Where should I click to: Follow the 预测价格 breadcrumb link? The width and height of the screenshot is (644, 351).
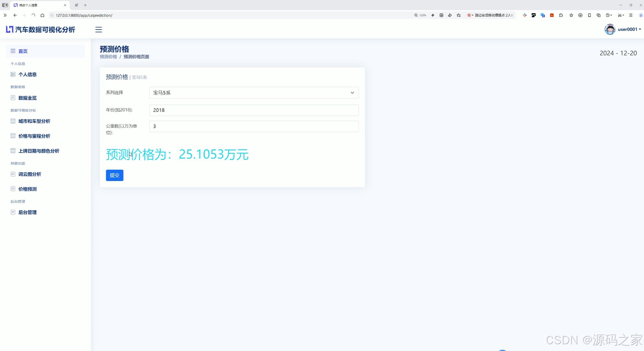point(108,57)
